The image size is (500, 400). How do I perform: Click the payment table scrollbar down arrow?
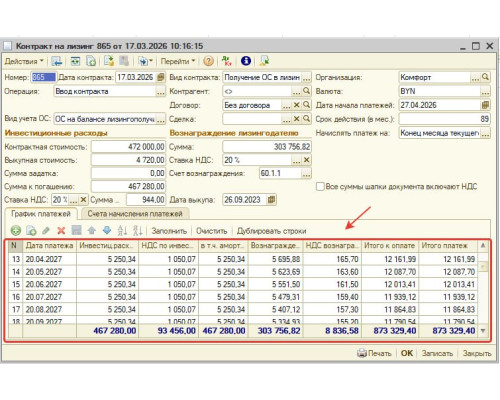click(483, 331)
